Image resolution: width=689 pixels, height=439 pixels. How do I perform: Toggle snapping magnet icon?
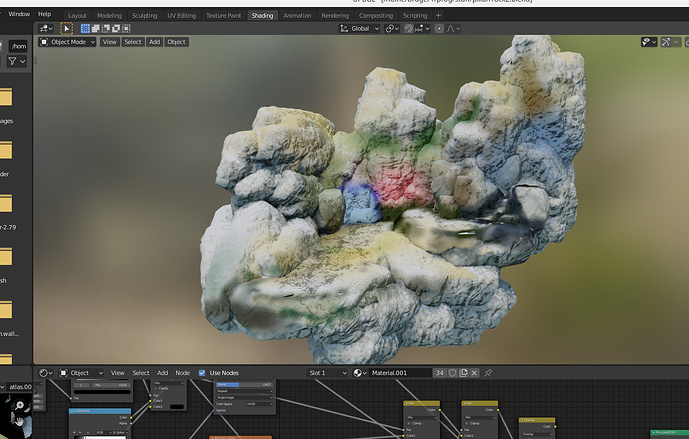pos(409,29)
